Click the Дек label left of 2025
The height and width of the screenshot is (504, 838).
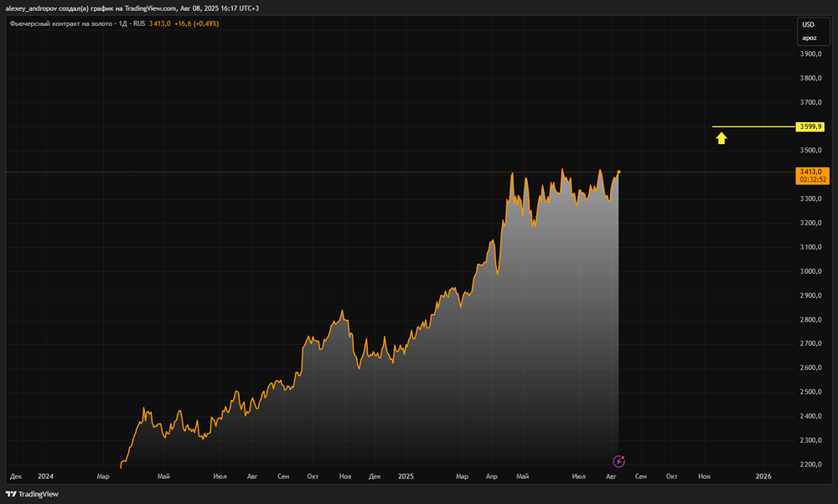tap(375, 476)
